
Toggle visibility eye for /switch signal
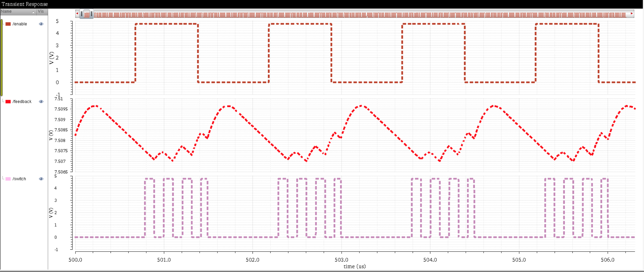tap(41, 179)
